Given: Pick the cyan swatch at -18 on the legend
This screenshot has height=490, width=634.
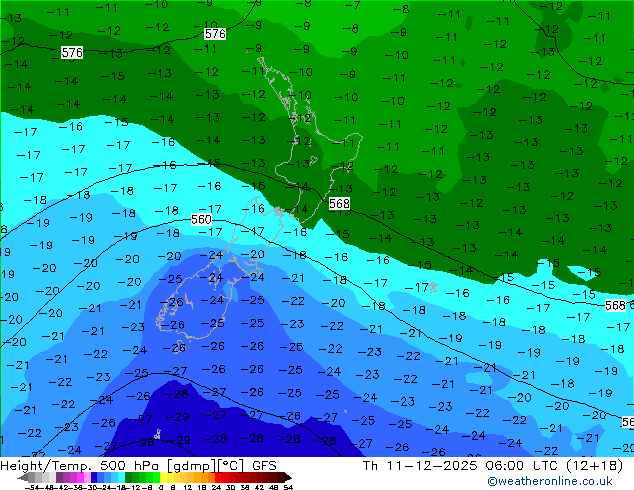Looking at the screenshot, I should 121,477.
